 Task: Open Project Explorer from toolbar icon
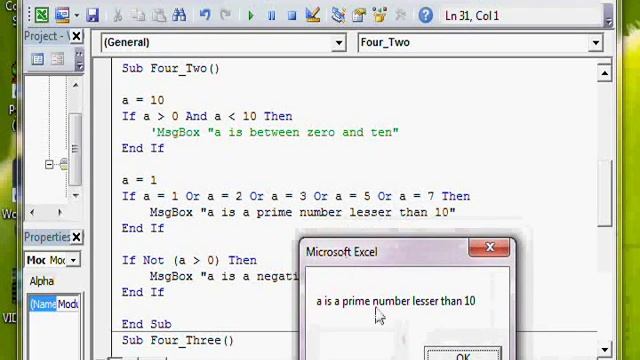coord(338,16)
